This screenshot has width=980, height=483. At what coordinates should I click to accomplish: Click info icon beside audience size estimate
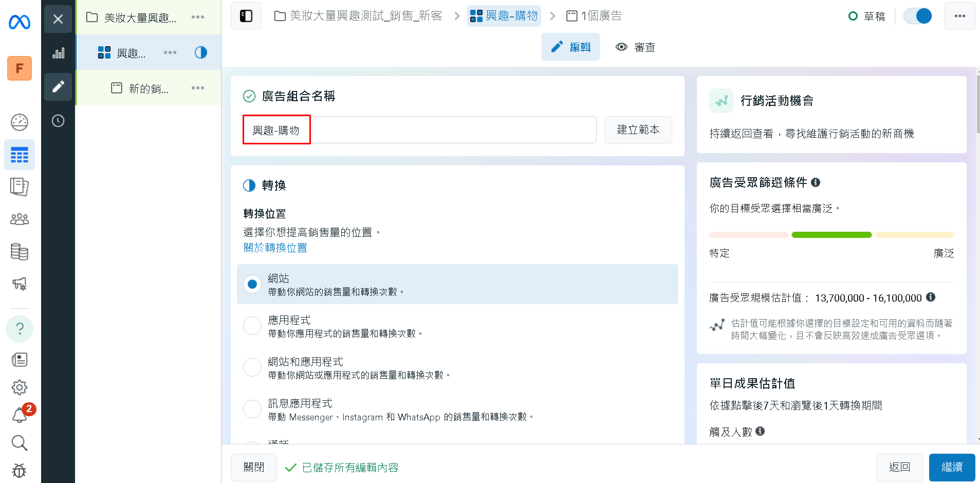pos(931,297)
